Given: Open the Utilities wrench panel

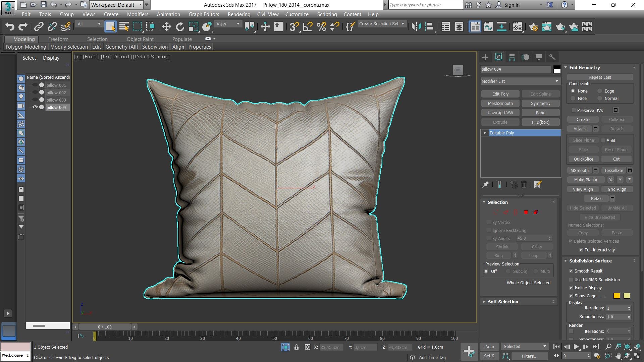Looking at the screenshot, I should pos(552,57).
